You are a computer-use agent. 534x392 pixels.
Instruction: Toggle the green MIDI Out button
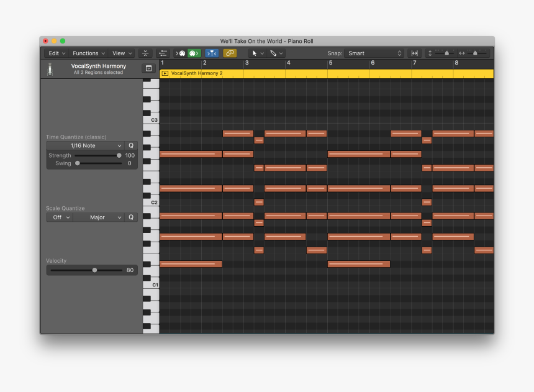pyautogui.click(x=194, y=53)
